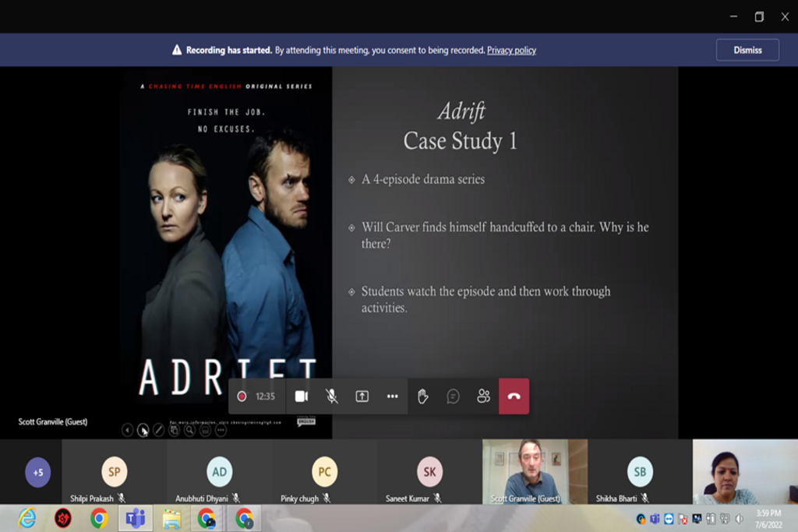The width and height of the screenshot is (798, 532).
Task: Stop the meeting recording indicator
Action: (242, 396)
